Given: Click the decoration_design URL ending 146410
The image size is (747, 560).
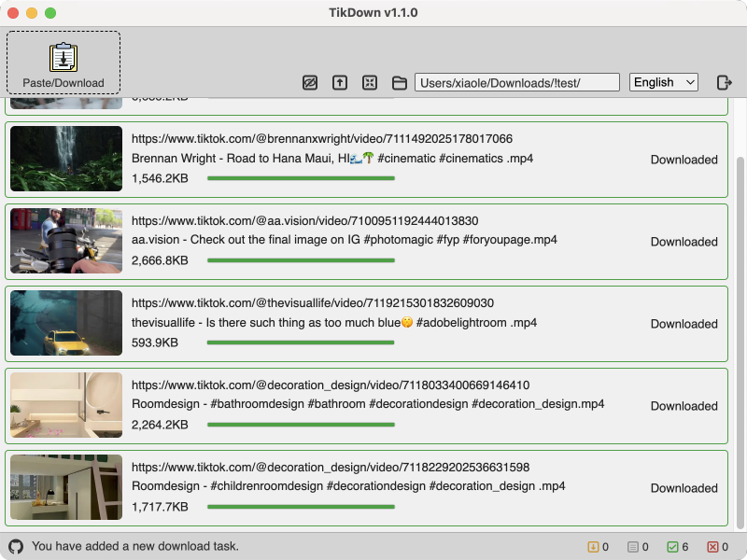Looking at the screenshot, I should [331, 385].
